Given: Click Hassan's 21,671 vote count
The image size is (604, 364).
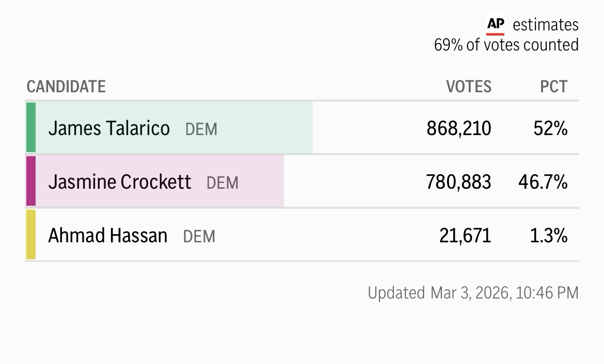Looking at the screenshot, I should [x=465, y=236].
